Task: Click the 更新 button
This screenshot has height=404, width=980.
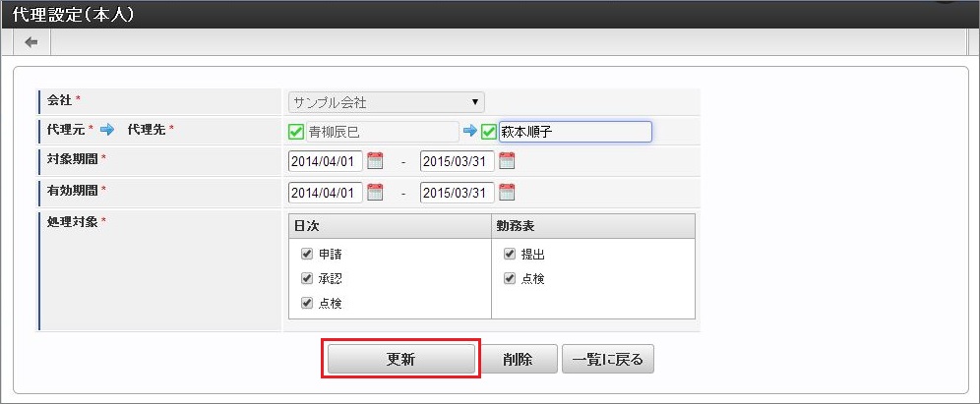Action: [401, 359]
